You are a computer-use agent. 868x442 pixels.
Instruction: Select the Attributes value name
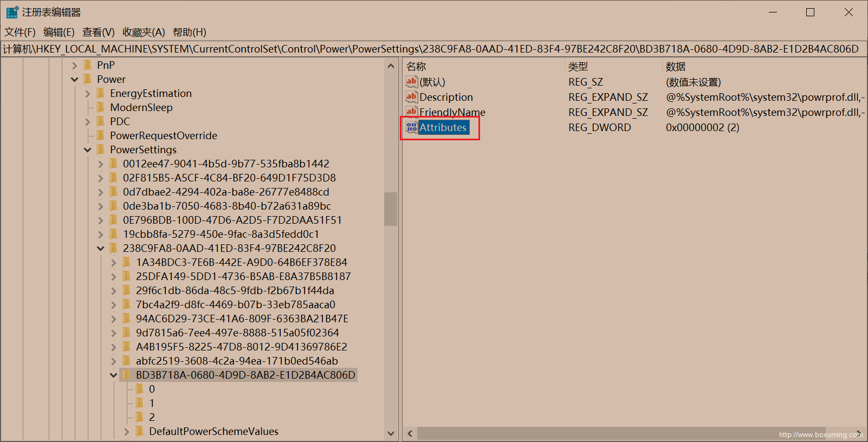[x=443, y=127]
